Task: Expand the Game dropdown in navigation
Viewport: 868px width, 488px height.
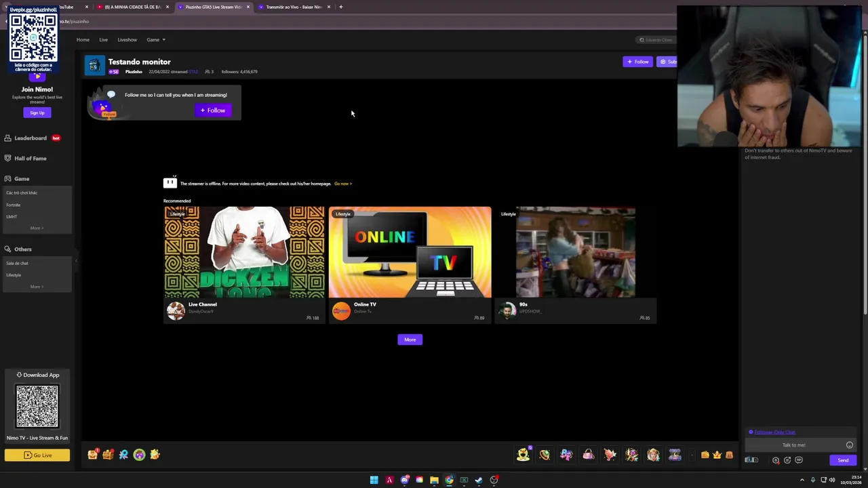Action: pyautogui.click(x=156, y=40)
